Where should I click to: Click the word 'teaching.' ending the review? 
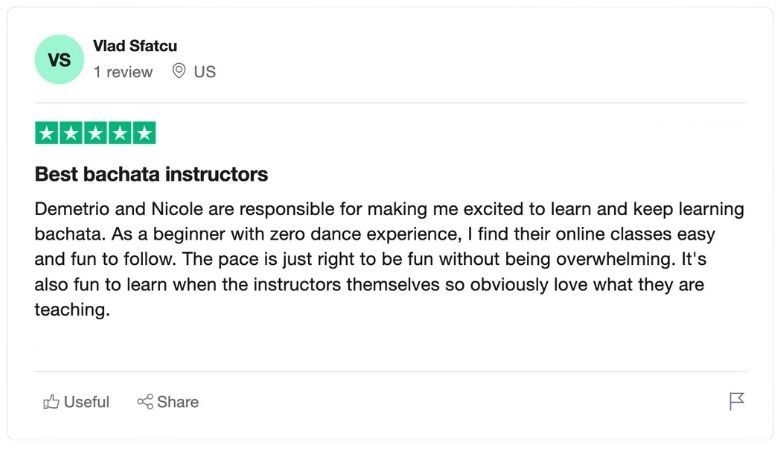click(x=71, y=310)
